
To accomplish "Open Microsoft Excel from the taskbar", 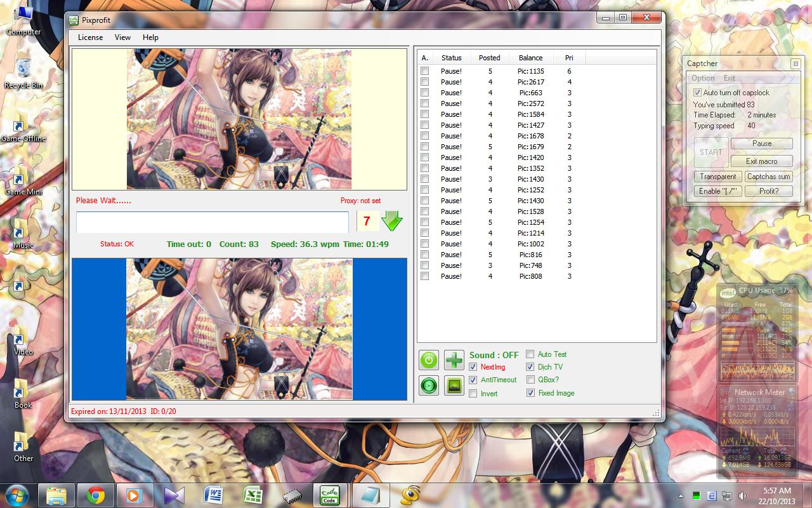I will [x=252, y=495].
